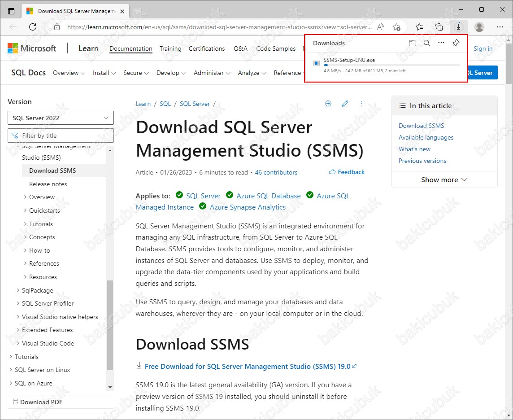Expand the Overview dropdown menu

point(69,73)
